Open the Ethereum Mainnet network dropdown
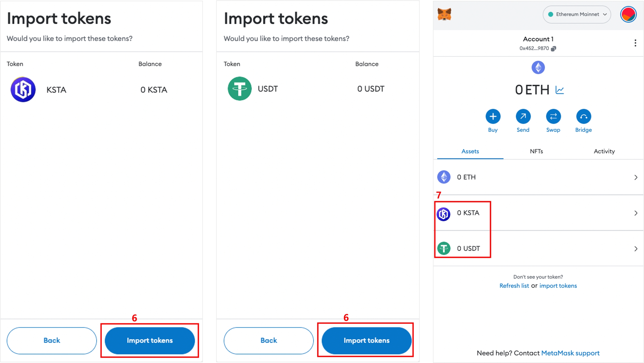Viewport: 644px width, 363px height. [577, 14]
